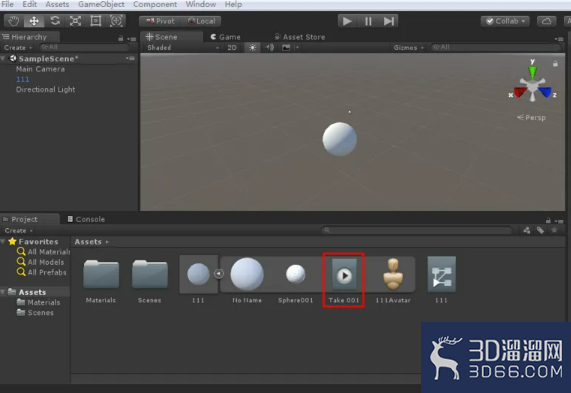Toggle the scene gizmo lock

click(555, 64)
